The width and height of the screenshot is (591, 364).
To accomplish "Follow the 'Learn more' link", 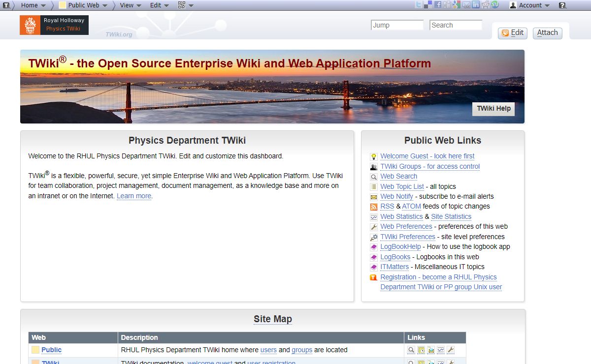I will (134, 196).
